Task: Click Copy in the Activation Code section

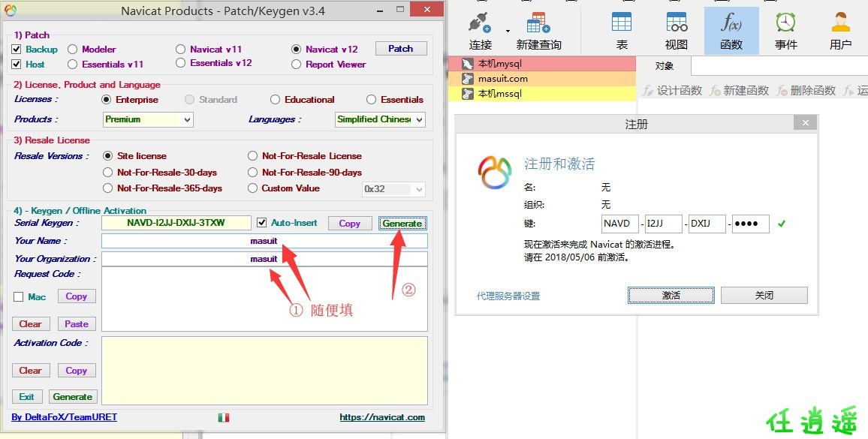Action: tap(77, 371)
